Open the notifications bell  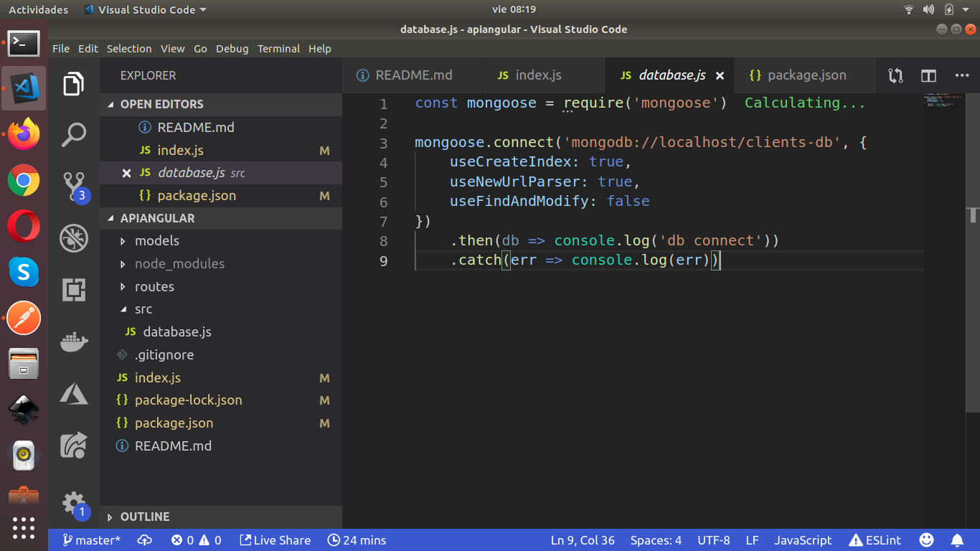tap(957, 540)
